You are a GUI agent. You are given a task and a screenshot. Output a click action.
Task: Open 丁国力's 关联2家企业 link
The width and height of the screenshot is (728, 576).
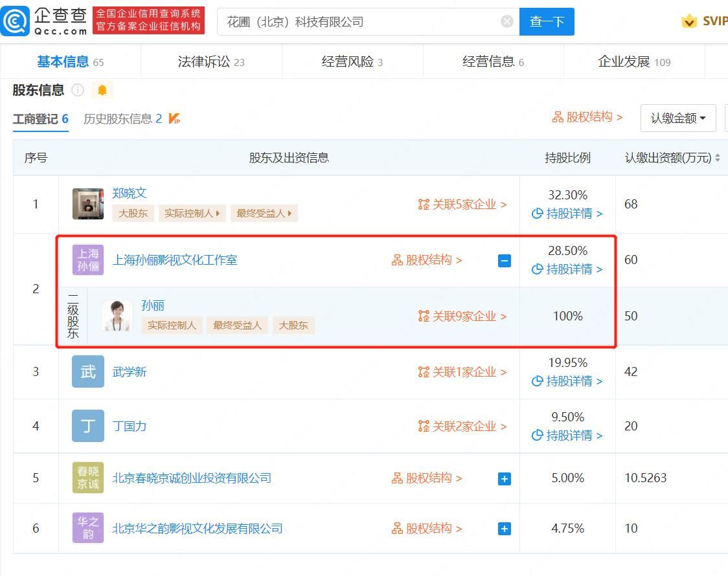[x=462, y=426]
